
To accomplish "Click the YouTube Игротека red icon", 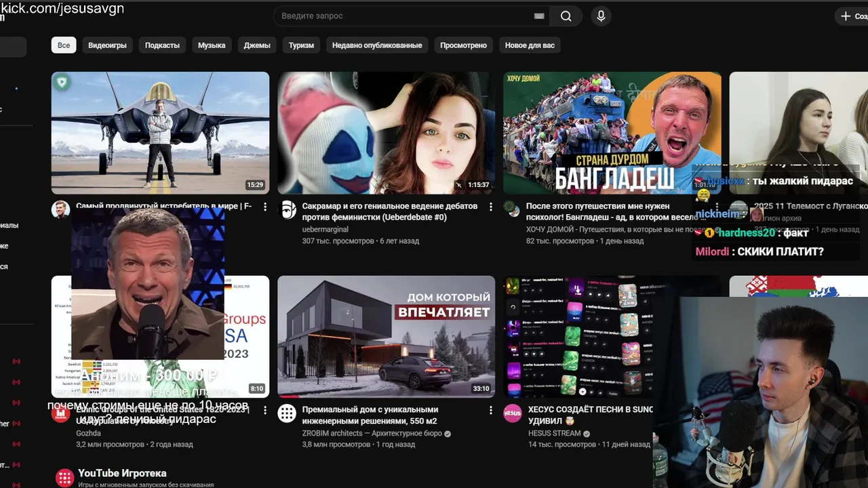I will 64,478.
